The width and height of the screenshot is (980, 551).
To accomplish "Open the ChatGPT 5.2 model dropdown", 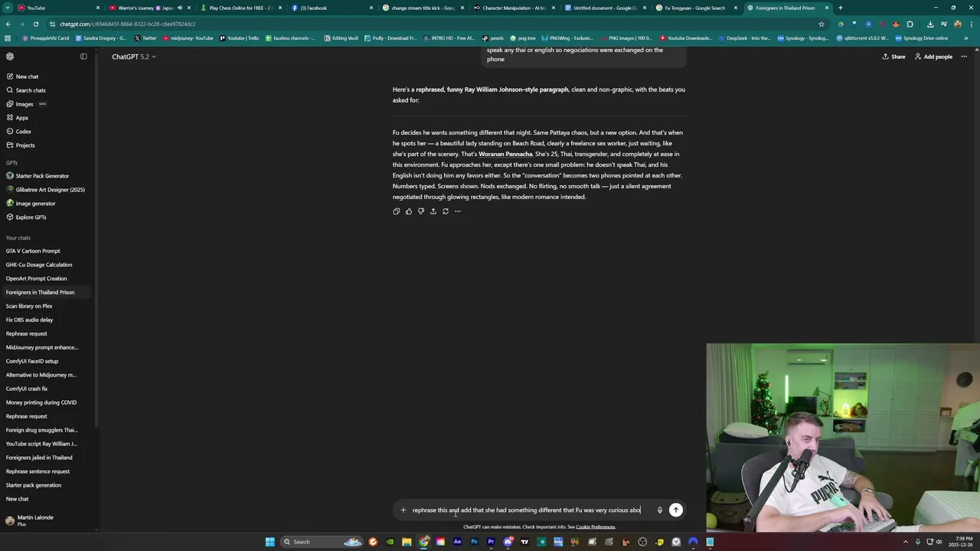I will click(x=134, y=57).
